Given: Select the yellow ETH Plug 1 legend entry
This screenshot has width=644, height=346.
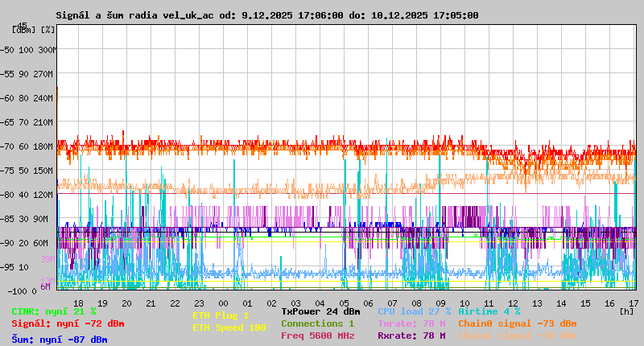Looking at the screenshot, I should click(221, 315).
